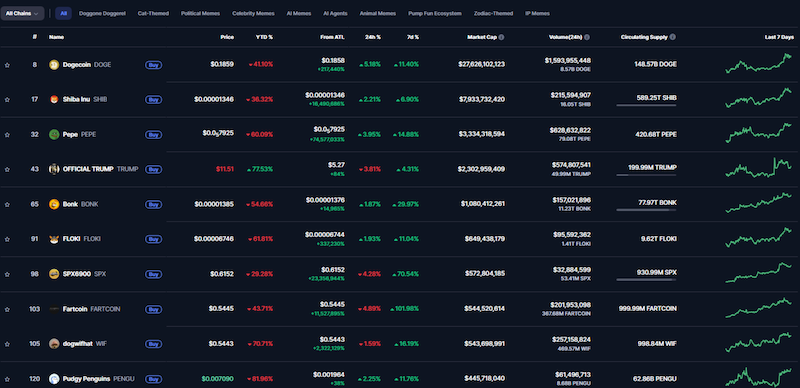
Task: Click Buy button for Dogecoin
Action: pos(154,65)
